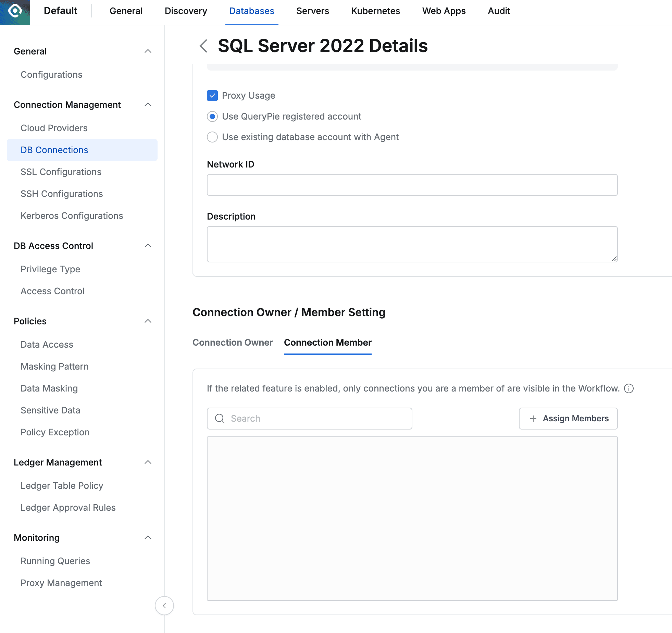Click inside the Network ID input field
Viewport: 672px width, 633px height.
point(411,185)
